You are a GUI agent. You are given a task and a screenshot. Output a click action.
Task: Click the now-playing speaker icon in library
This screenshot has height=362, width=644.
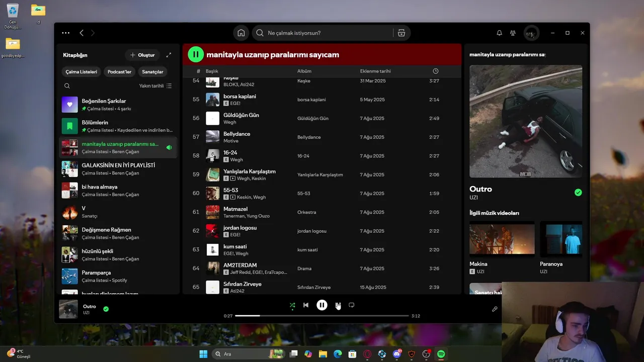pyautogui.click(x=169, y=148)
